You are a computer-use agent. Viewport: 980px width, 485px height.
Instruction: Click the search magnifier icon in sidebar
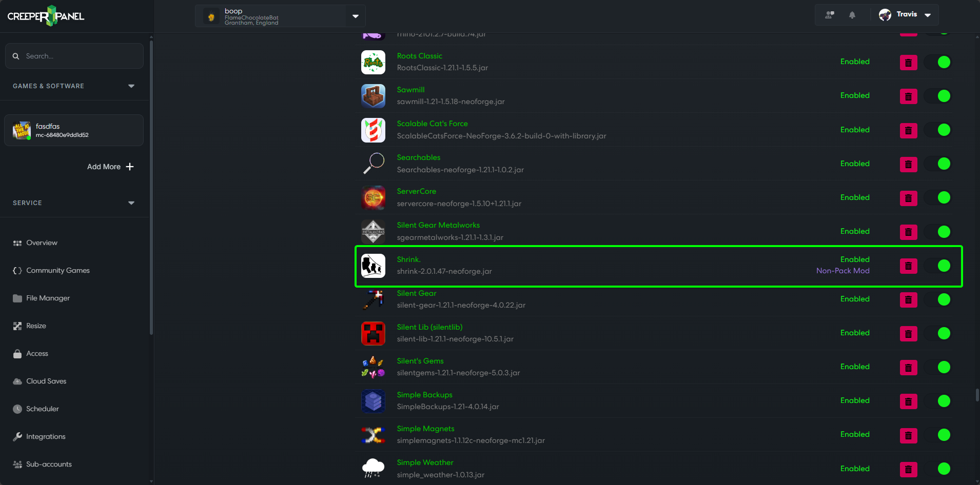click(16, 56)
